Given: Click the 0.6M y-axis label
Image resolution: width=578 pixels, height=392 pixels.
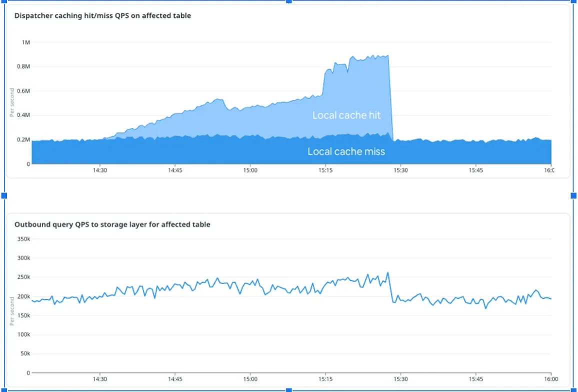Looking at the screenshot, I should point(23,90).
